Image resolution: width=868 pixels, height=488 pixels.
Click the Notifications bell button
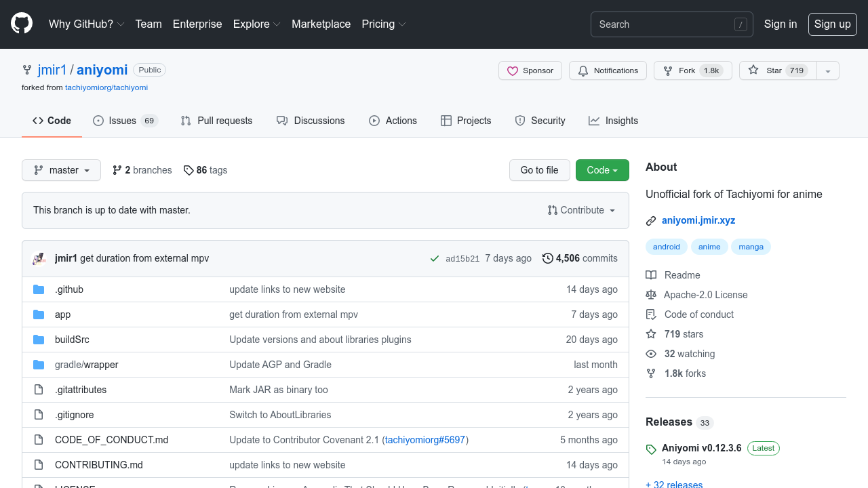pos(608,70)
